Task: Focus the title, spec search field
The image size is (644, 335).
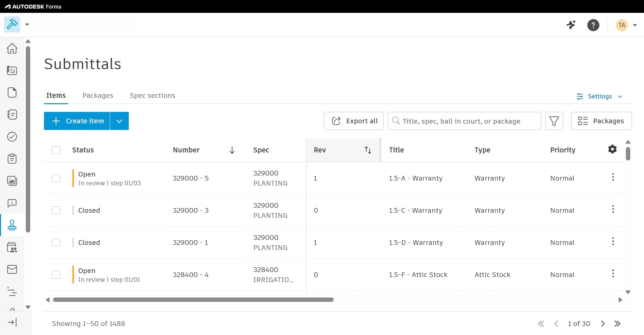Action: coord(465,121)
